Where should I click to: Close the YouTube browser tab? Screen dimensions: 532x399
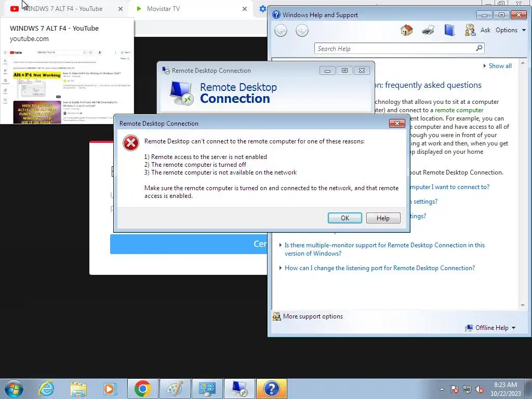121,9
